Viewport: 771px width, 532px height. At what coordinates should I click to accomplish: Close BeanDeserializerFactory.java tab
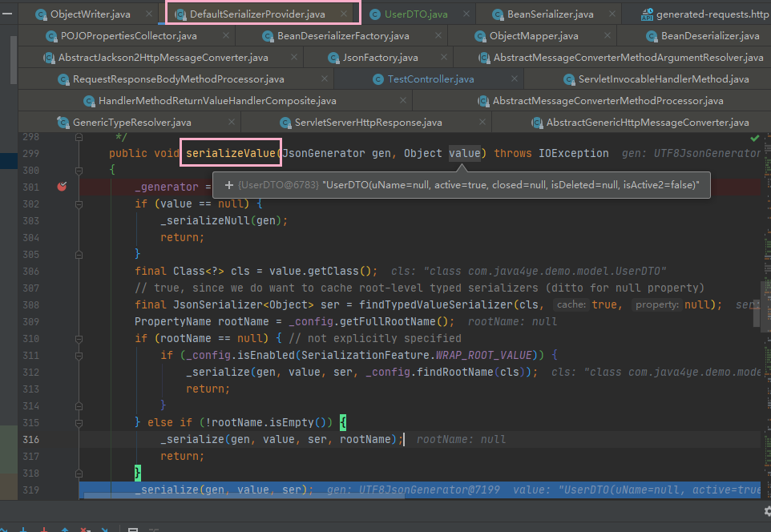[x=438, y=35]
